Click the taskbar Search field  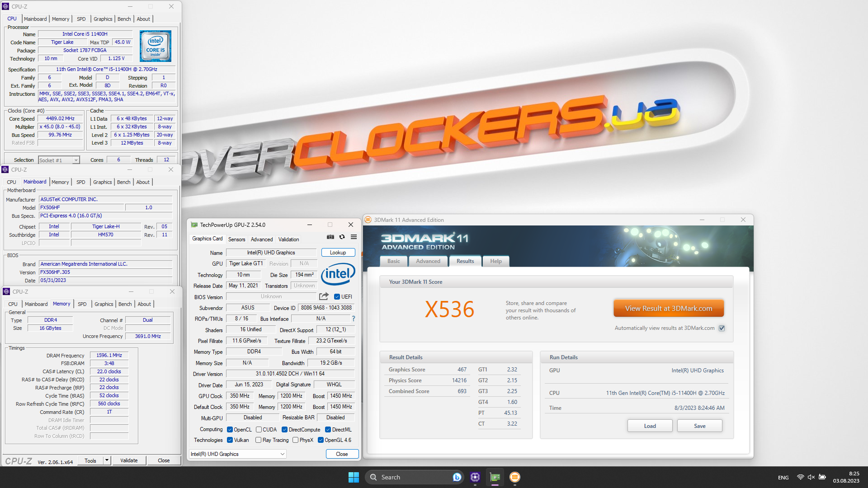[x=414, y=477]
